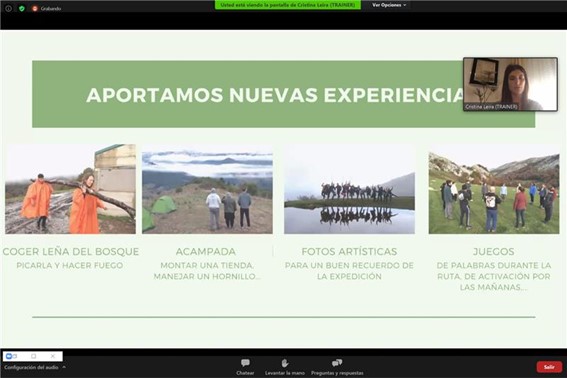
Task: Click the mini window restore square icon
Action: click(34, 356)
